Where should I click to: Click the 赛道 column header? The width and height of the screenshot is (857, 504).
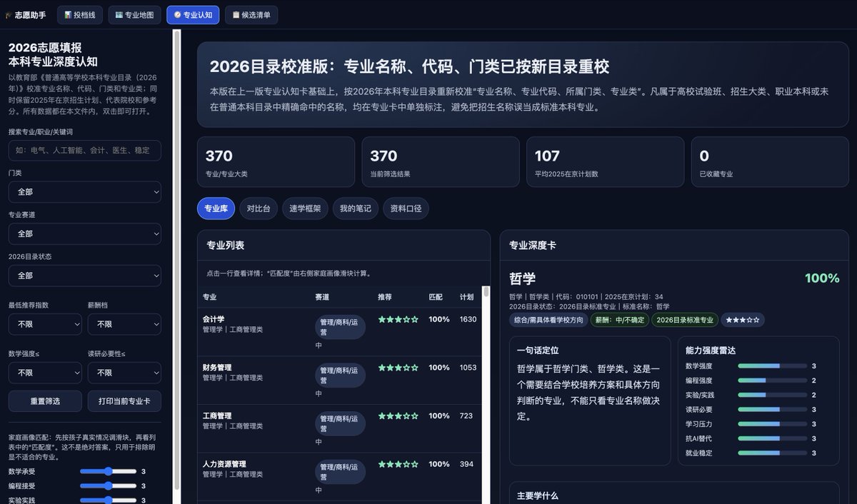(322, 297)
